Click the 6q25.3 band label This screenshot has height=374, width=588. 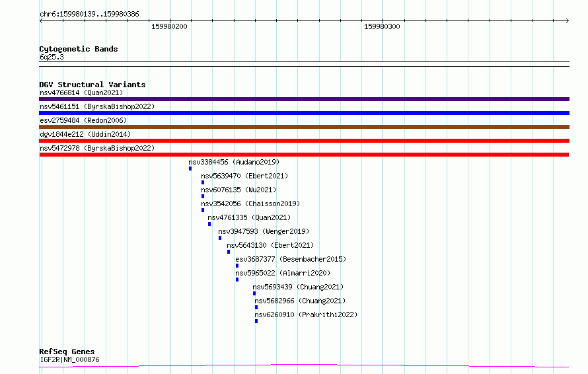(x=52, y=57)
